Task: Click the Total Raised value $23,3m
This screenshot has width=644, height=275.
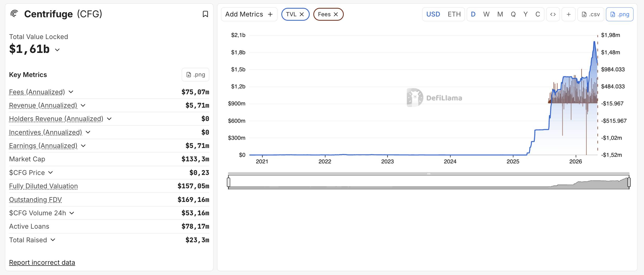Action: 197,240
